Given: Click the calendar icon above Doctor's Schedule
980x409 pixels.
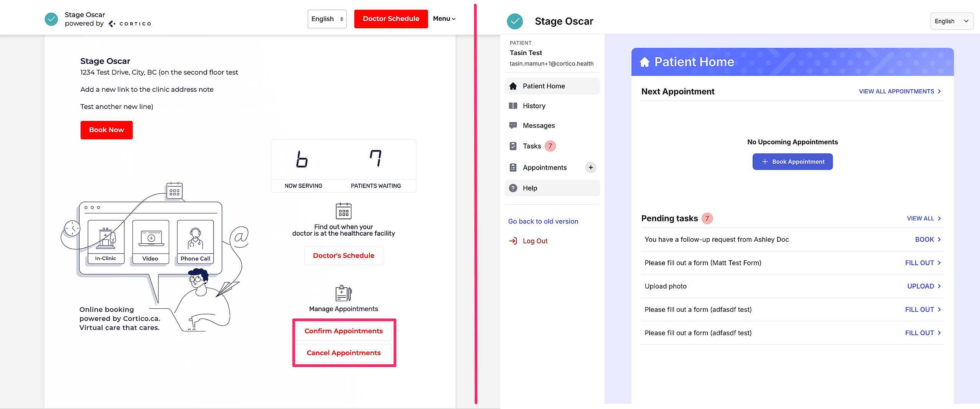Looking at the screenshot, I should click(x=343, y=211).
